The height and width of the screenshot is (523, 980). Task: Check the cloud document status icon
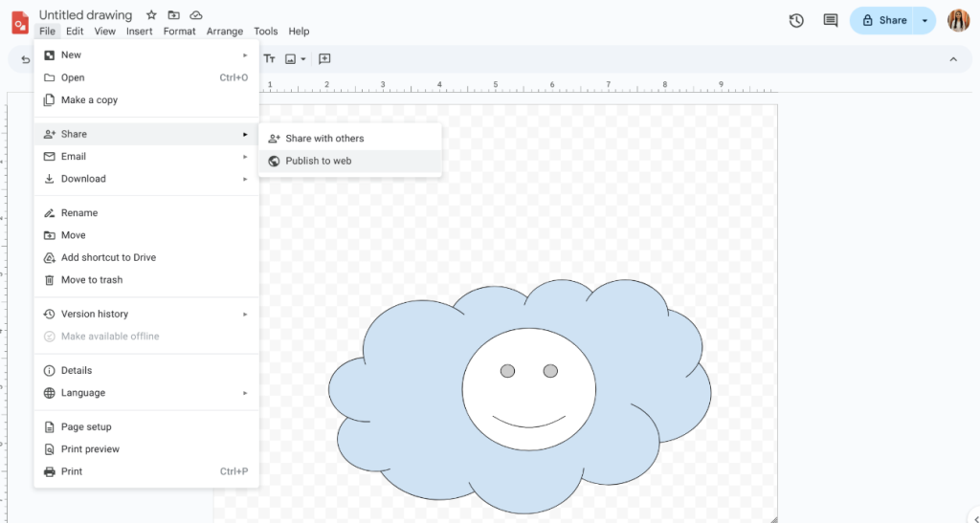click(196, 15)
